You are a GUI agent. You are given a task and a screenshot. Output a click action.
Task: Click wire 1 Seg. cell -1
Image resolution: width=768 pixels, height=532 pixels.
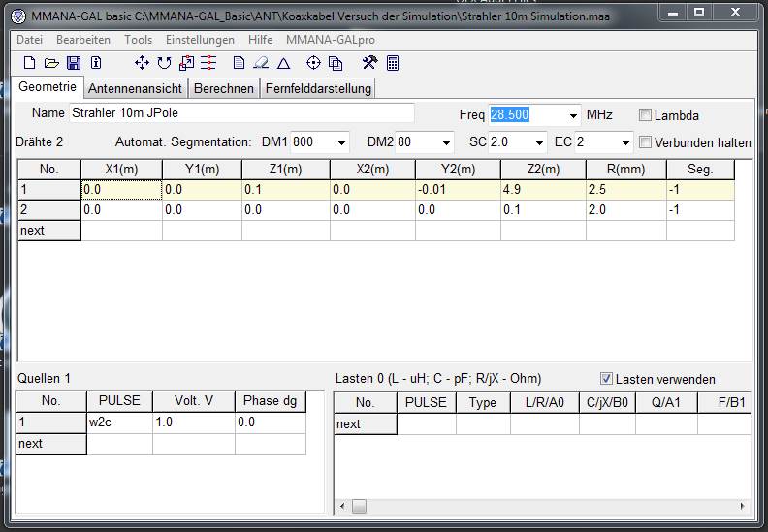pos(700,189)
